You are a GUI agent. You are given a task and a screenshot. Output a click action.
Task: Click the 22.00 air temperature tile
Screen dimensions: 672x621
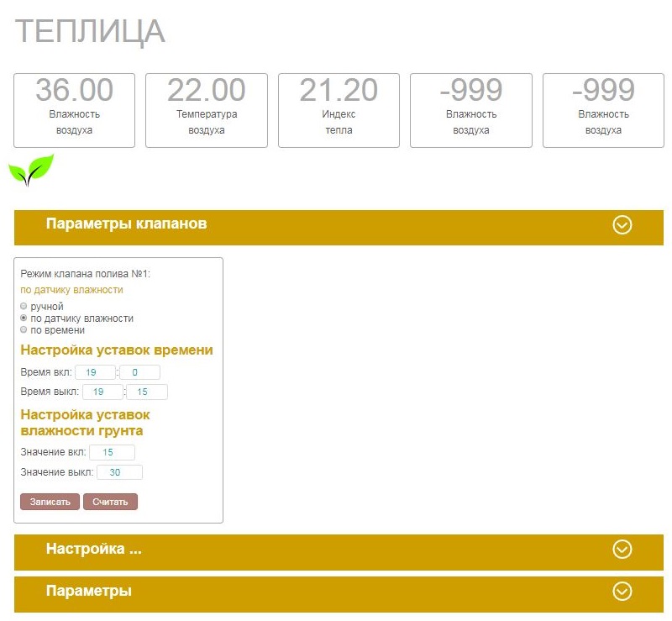click(206, 108)
